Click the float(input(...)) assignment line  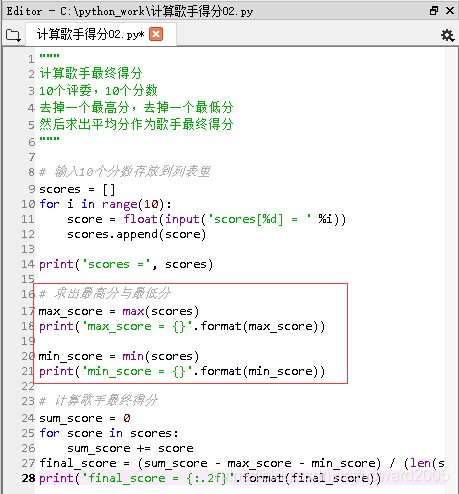pyautogui.click(x=207, y=219)
